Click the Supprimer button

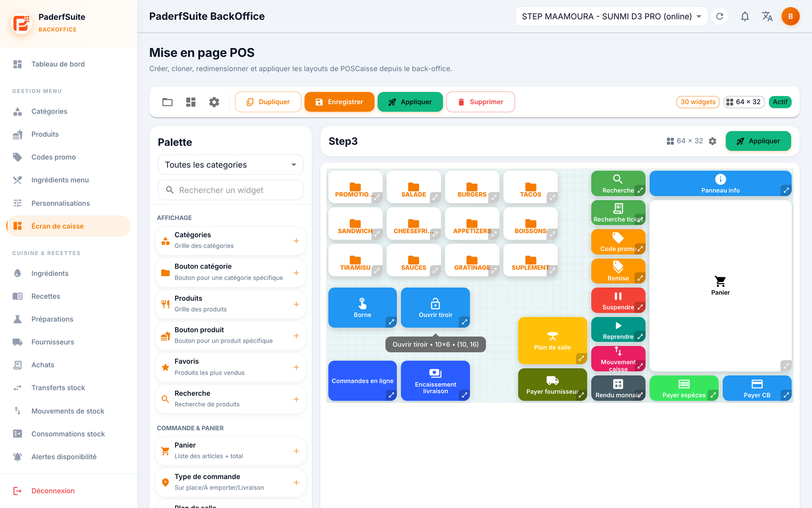[x=481, y=102]
